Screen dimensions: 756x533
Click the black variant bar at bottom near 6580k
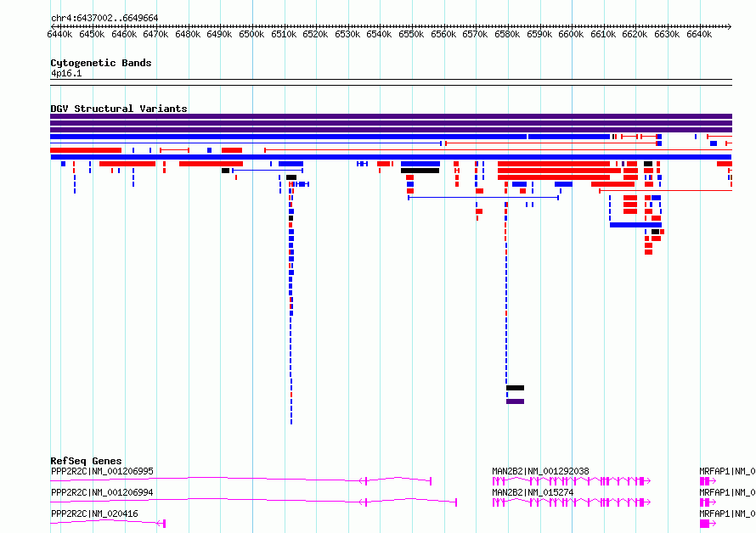(515, 388)
